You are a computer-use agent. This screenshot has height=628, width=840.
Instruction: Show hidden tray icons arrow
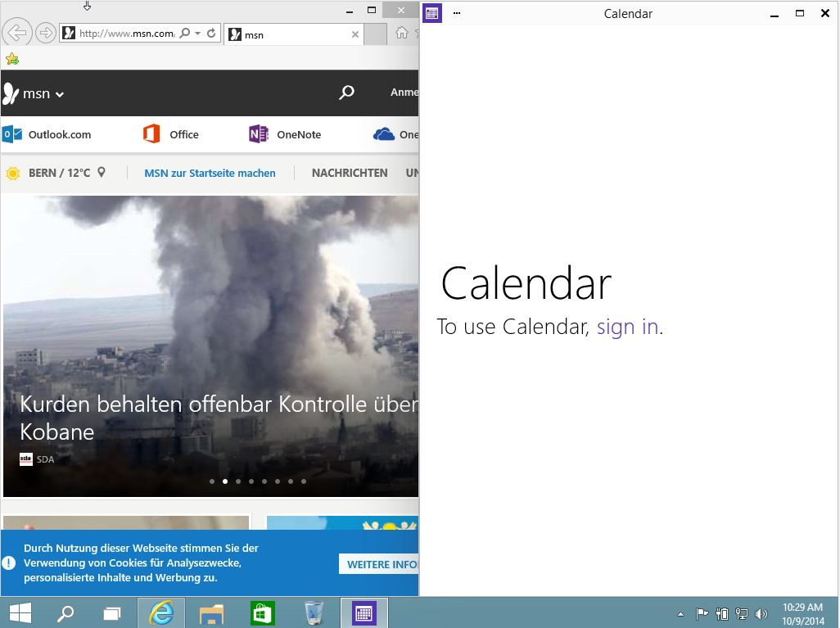tap(680, 614)
